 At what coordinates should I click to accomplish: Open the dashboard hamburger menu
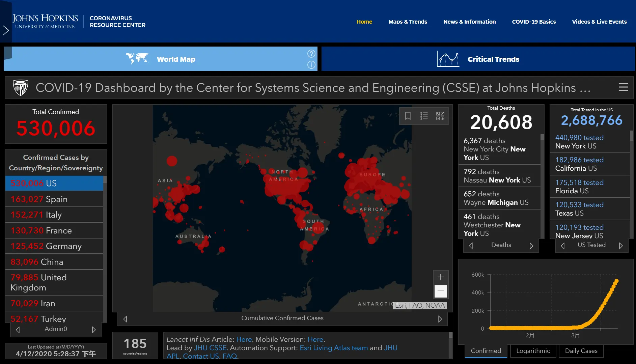point(623,87)
